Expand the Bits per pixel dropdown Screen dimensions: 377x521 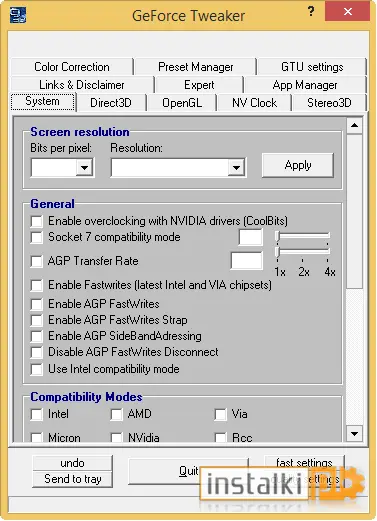coord(84,167)
